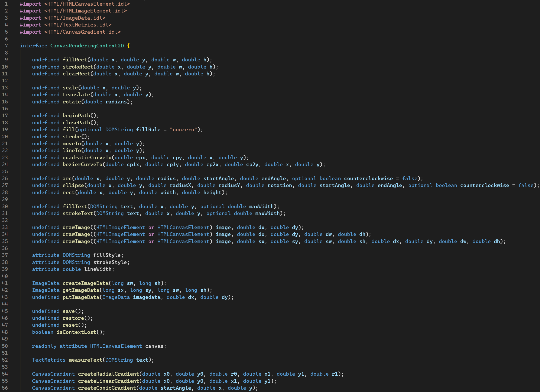
Task: Click the isContextLost method name
Action: [76, 332]
